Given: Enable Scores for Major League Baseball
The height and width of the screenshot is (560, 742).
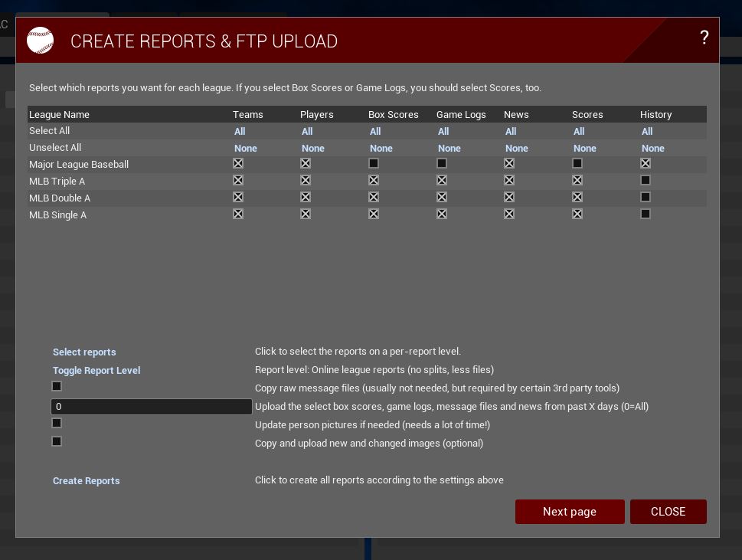Looking at the screenshot, I should (x=577, y=163).
